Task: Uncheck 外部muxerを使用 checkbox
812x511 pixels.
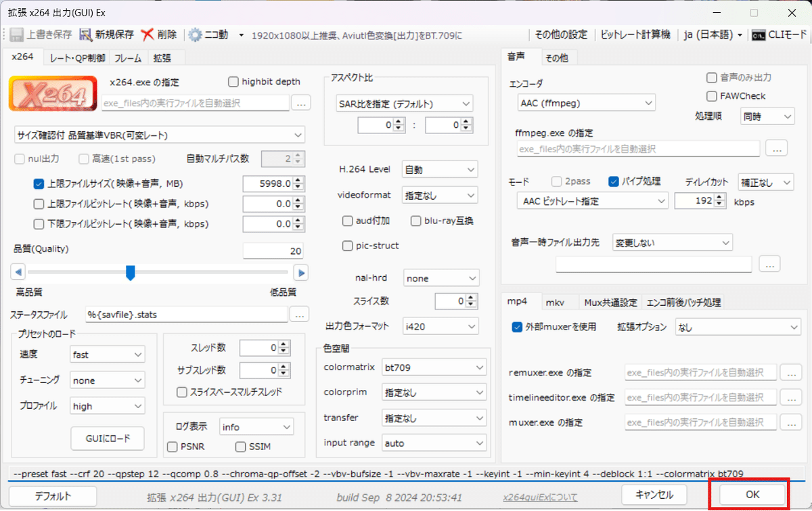Action: click(518, 327)
